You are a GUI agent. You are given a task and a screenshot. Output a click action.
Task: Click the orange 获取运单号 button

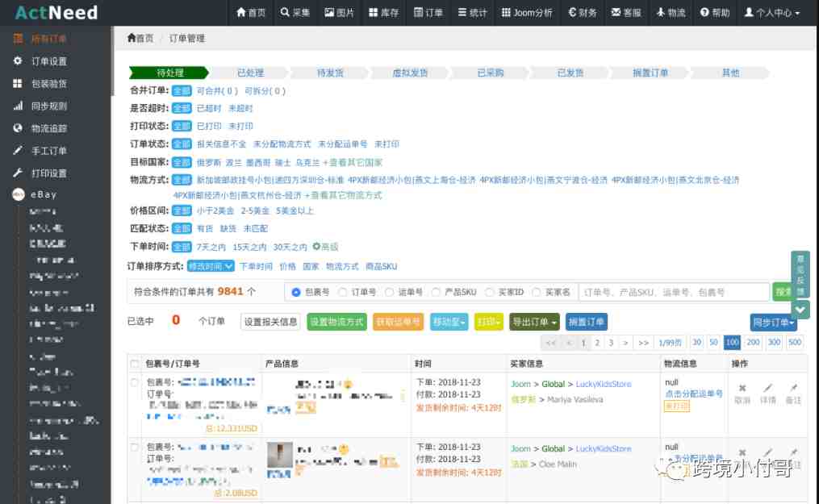(398, 322)
